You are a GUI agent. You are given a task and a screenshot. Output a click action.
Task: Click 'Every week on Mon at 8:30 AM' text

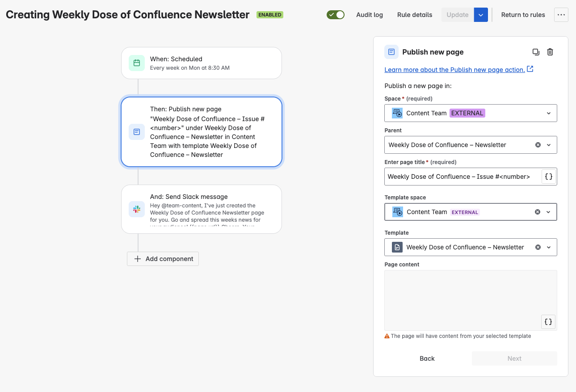[190, 68]
